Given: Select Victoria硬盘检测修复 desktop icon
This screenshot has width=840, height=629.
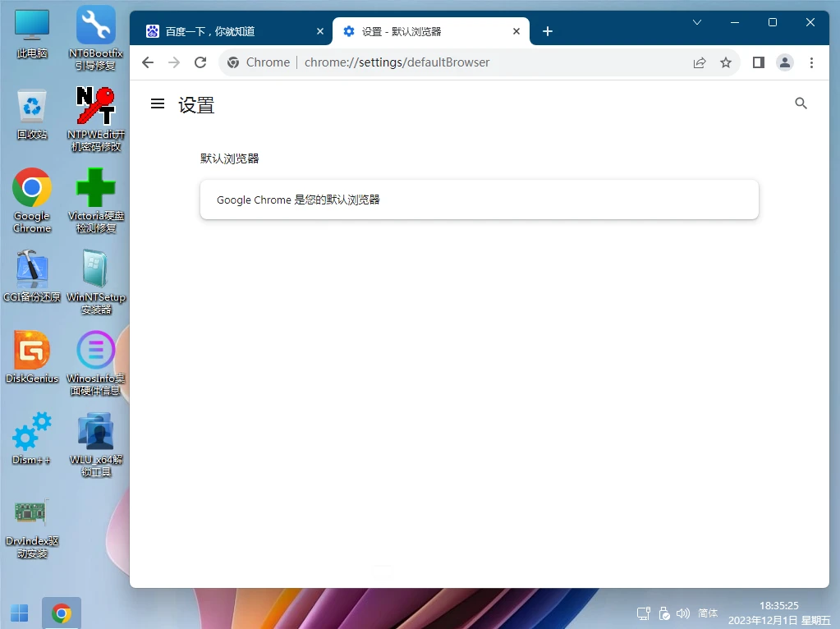Looking at the screenshot, I should click(x=96, y=201).
